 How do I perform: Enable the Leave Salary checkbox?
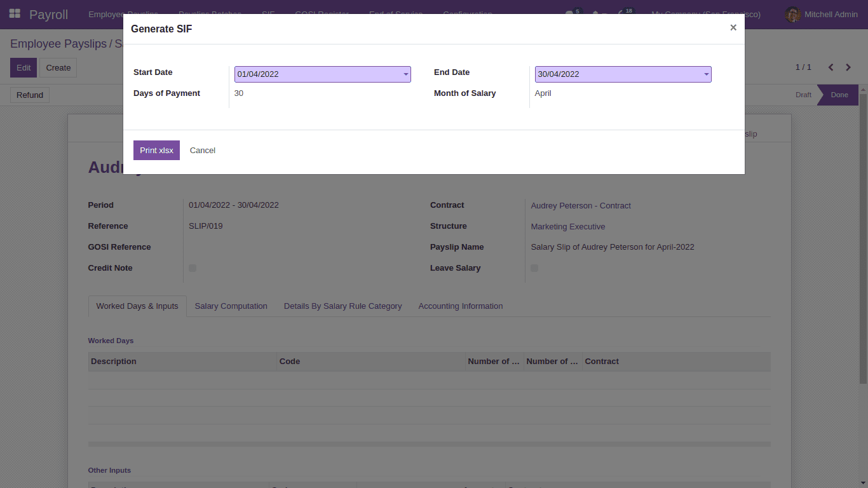click(534, 268)
